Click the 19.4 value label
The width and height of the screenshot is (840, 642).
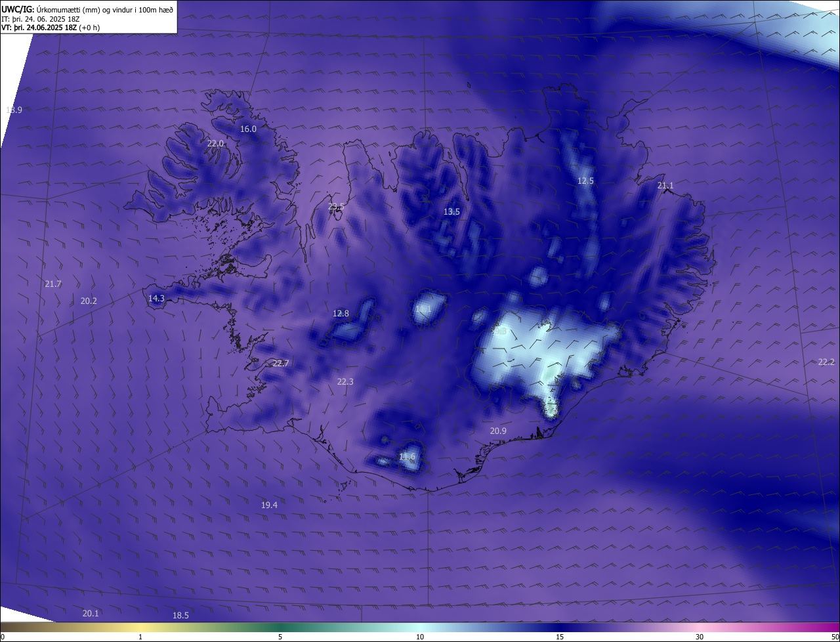(x=269, y=505)
